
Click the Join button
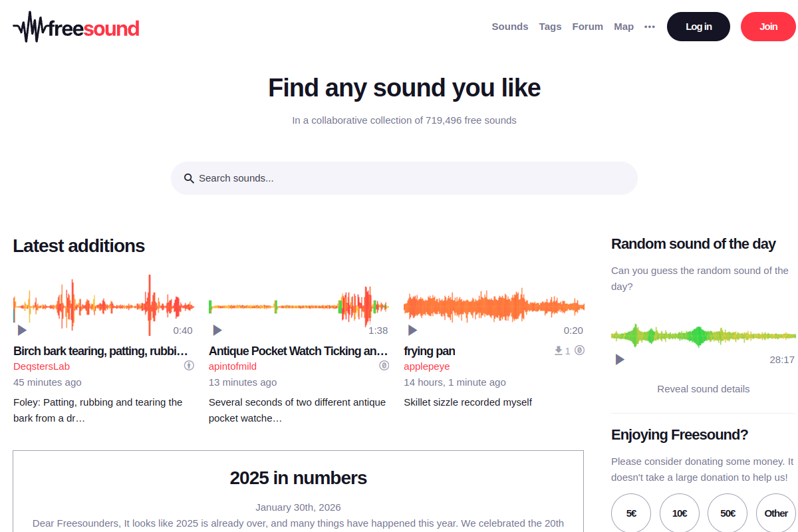coord(768,27)
